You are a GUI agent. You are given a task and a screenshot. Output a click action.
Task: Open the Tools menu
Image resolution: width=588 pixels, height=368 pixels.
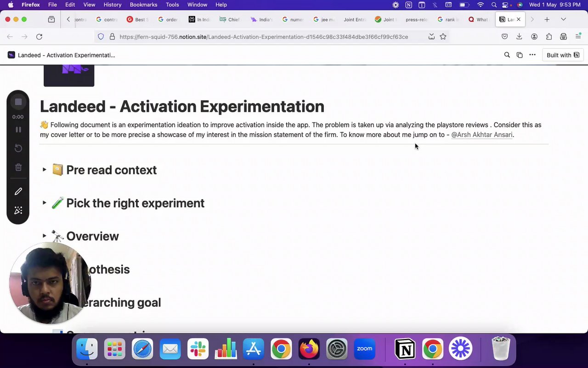pyautogui.click(x=172, y=5)
